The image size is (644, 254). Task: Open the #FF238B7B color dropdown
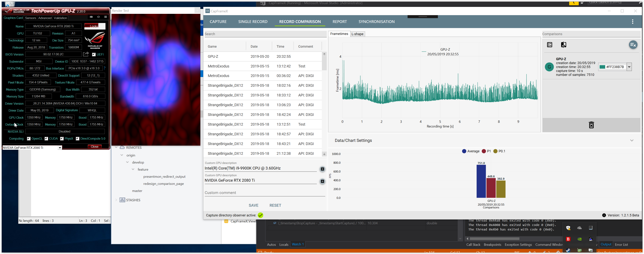coord(629,67)
